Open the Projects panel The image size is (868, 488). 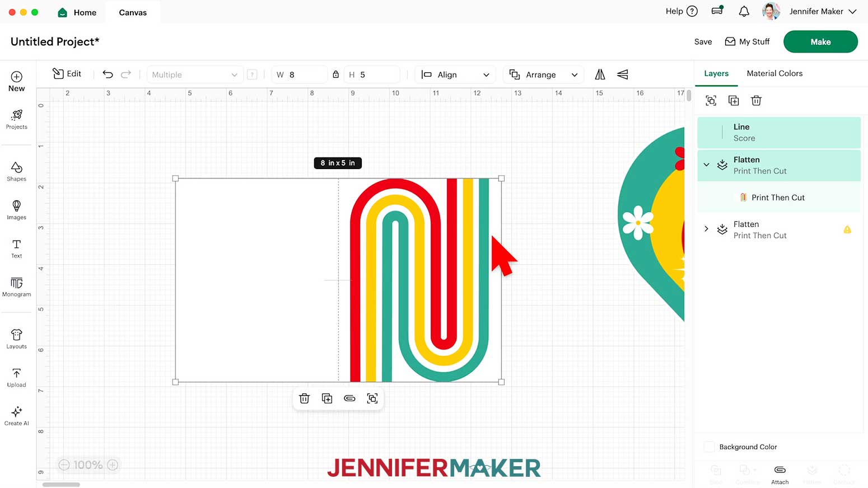(17, 119)
